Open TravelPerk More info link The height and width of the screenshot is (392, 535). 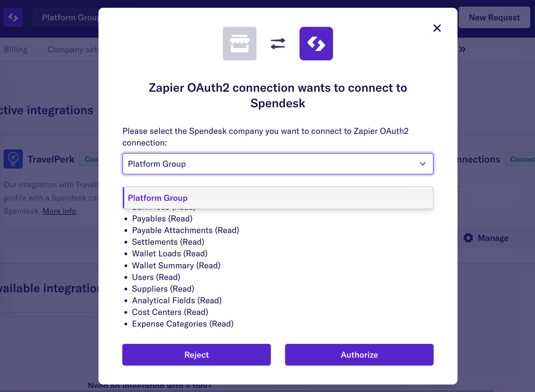[59, 211]
